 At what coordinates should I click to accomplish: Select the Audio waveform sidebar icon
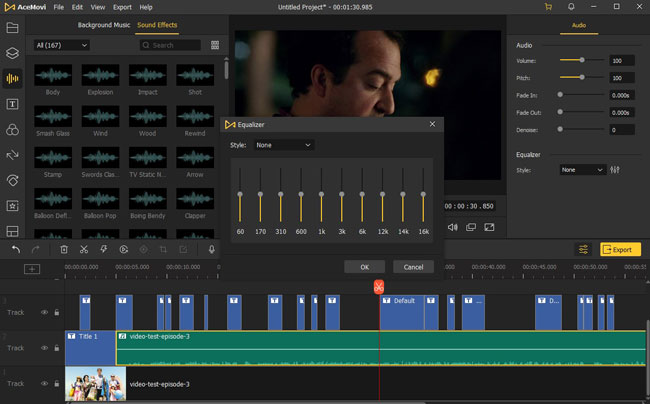pos(12,78)
